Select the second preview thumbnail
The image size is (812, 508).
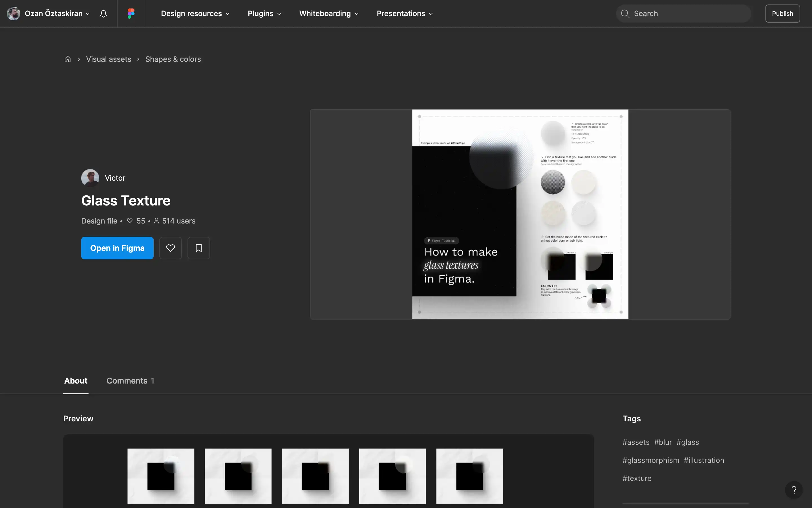238,476
